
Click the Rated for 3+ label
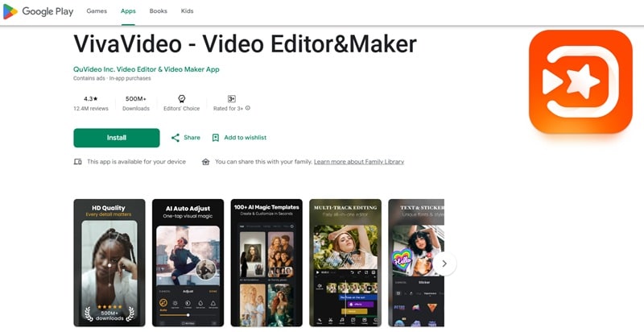229,109
